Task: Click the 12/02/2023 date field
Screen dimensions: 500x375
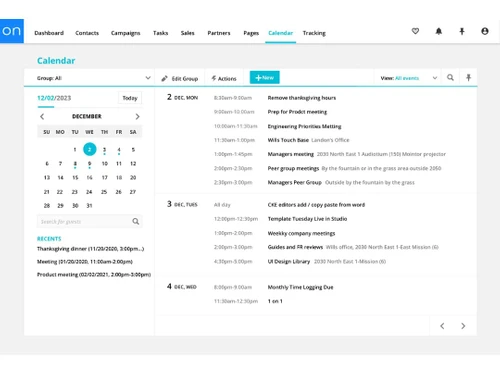Action: click(54, 98)
